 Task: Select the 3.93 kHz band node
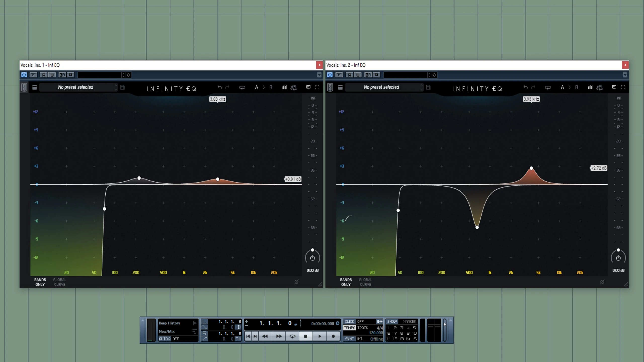tap(531, 168)
